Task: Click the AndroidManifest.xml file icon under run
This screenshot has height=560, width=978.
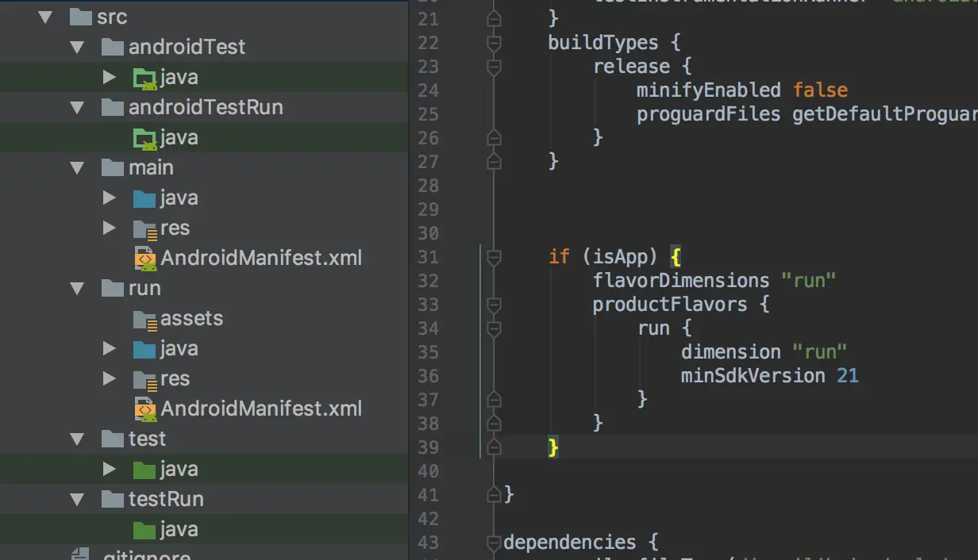Action: tap(144, 408)
